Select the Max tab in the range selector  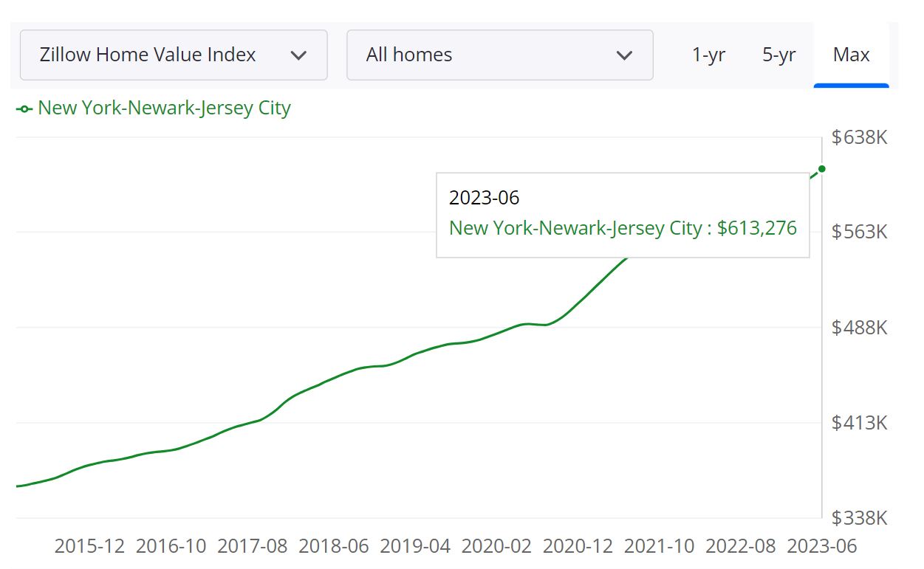[x=852, y=55]
